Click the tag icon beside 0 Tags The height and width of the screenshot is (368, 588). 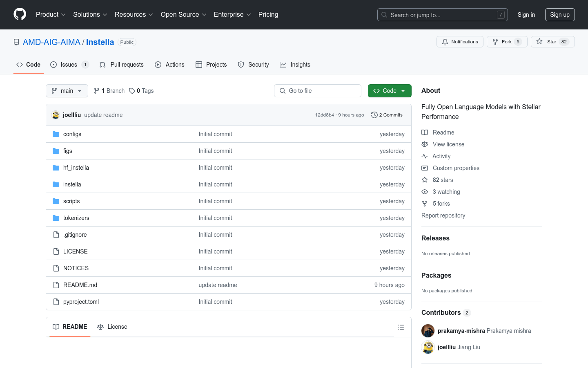pos(132,91)
